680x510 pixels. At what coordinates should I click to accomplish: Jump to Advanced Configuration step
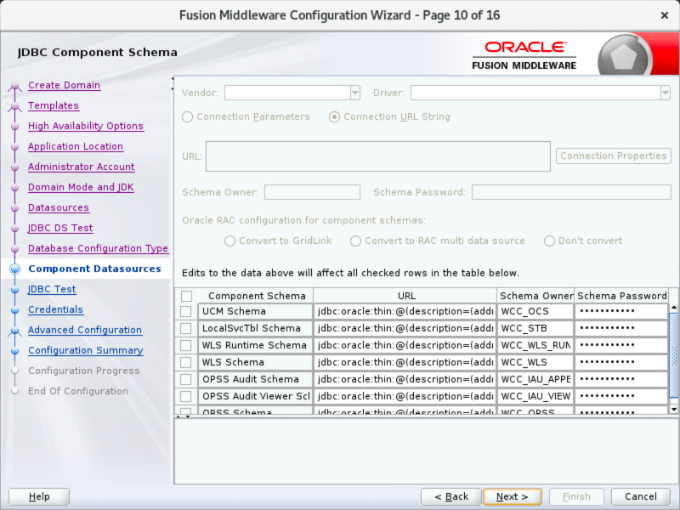pos(85,330)
